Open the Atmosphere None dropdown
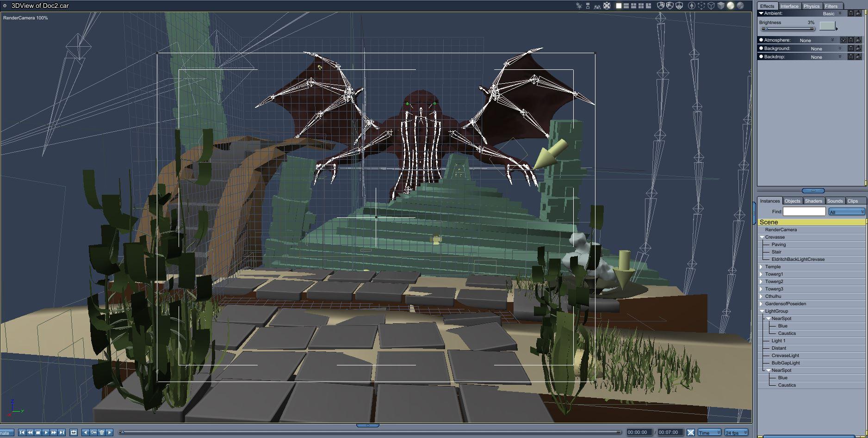868x438 pixels. [817, 40]
